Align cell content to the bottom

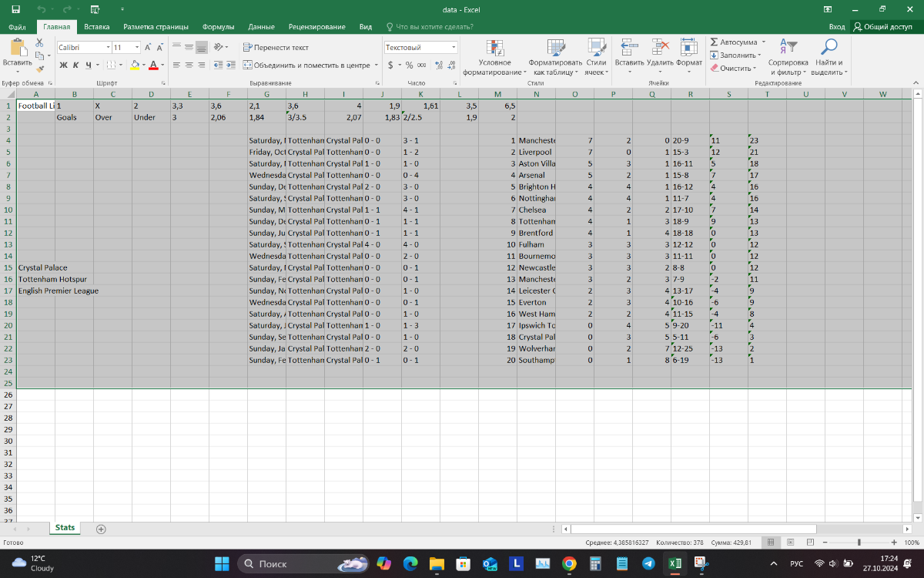202,47
